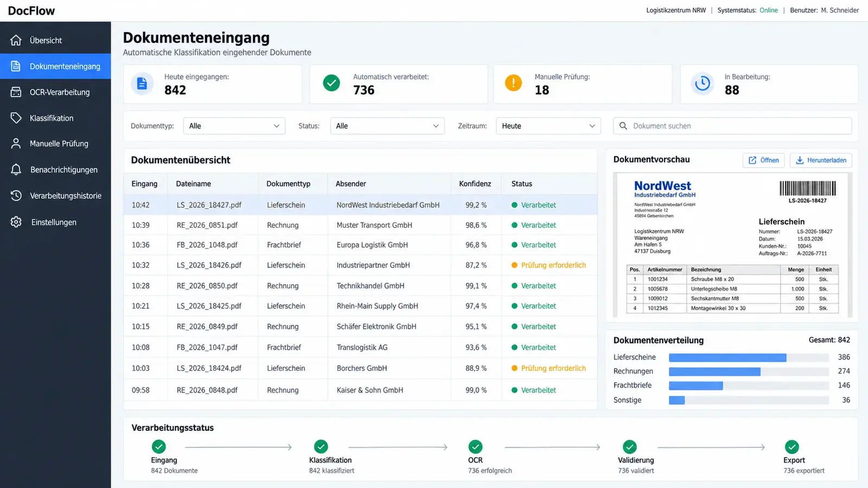Viewport: 868px width, 488px height.
Task: Click the Übersicht home icon
Action: click(16, 40)
